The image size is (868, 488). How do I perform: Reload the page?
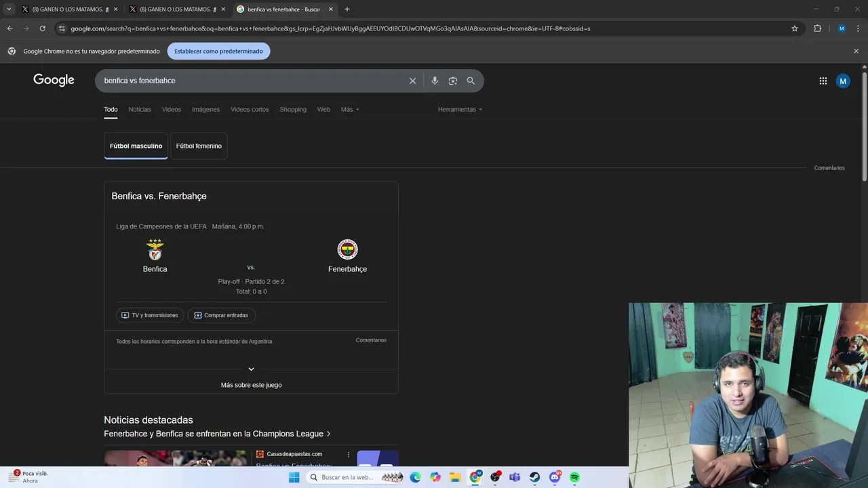(42, 28)
